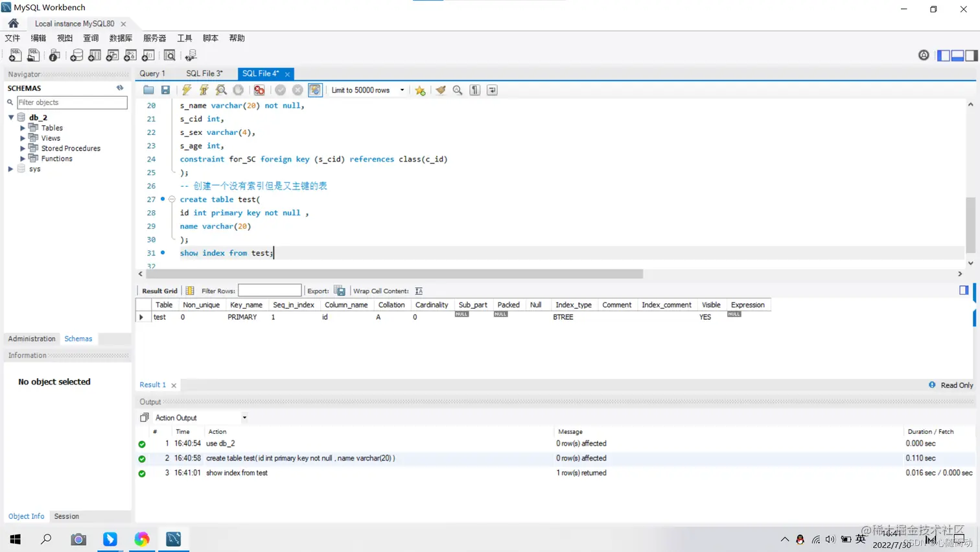
Task: Open the 查询 menu
Action: click(x=91, y=38)
